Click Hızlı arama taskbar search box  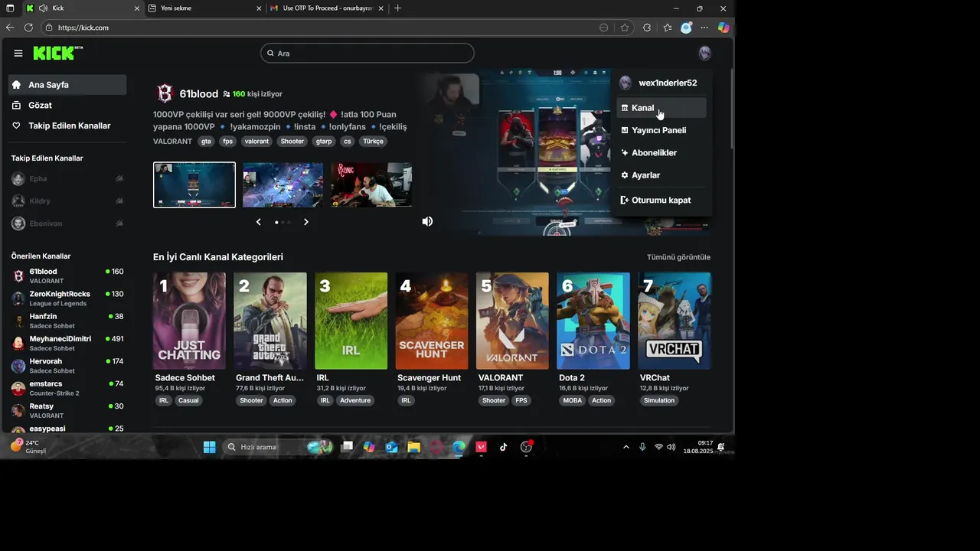click(279, 447)
